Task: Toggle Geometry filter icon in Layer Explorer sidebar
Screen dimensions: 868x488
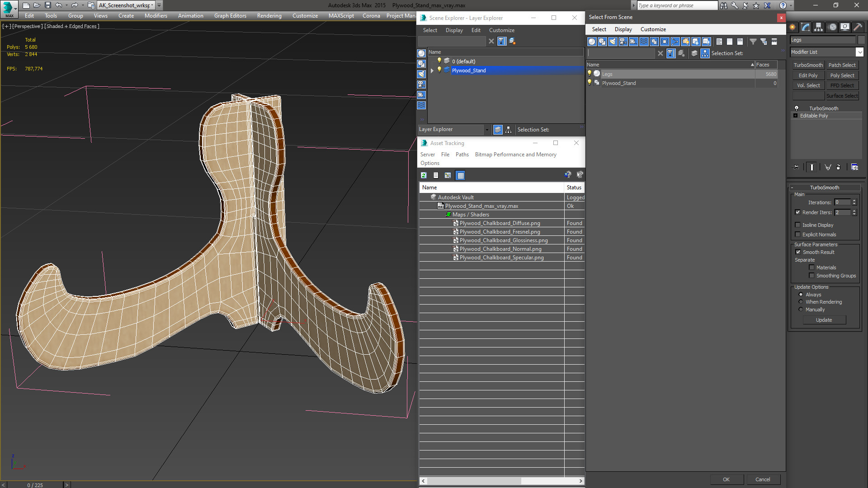Action: [x=421, y=53]
